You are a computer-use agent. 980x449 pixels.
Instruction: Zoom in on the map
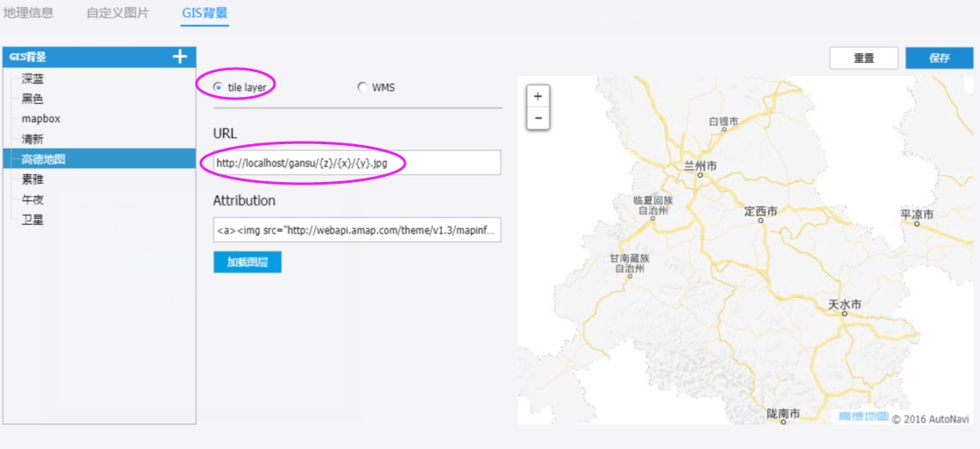[538, 97]
